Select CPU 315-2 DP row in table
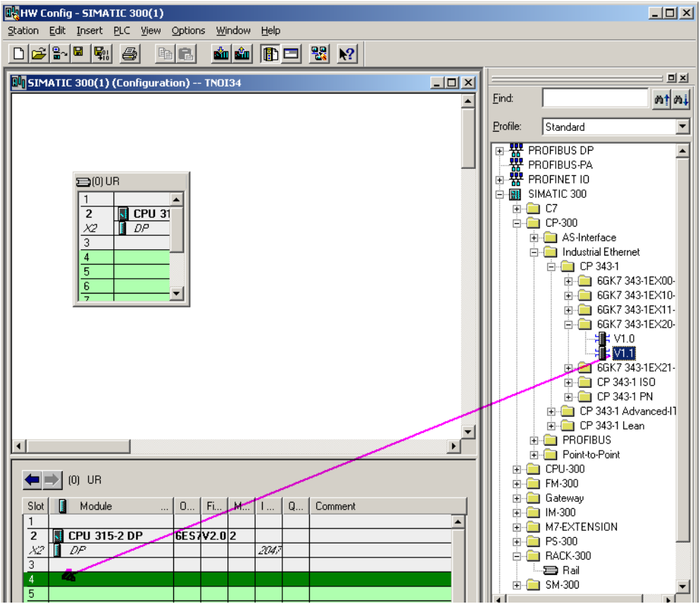The height and width of the screenshot is (604, 700). coord(237,536)
